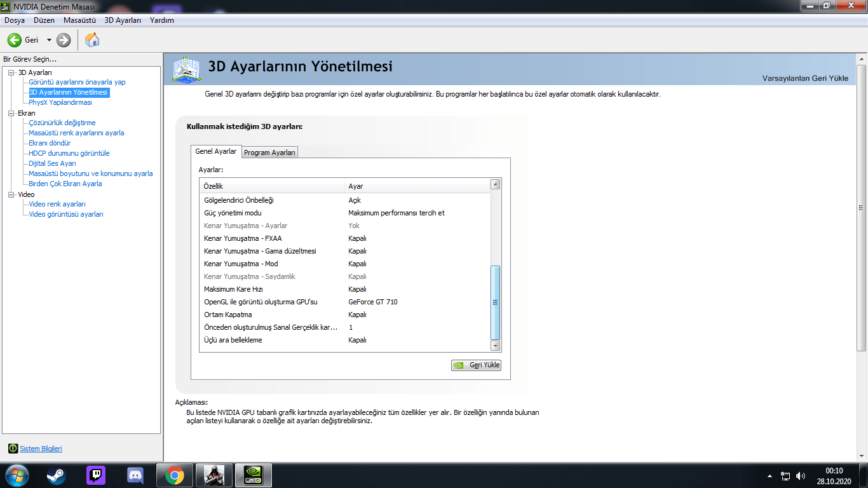Open the Home page house icon
This screenshot has height=488, width=868.
click(x=92, y=40)
